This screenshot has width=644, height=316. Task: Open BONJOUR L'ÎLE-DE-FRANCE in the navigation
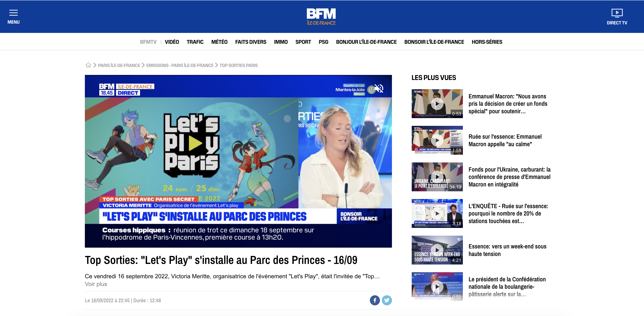pyautogui.click(x=366, y=42)
